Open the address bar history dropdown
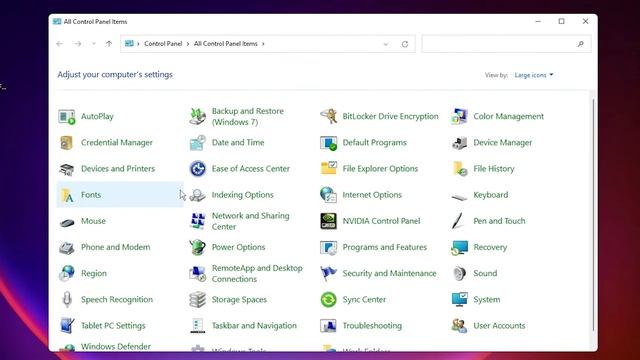640x360 pixels. click(x=386, y=44)
